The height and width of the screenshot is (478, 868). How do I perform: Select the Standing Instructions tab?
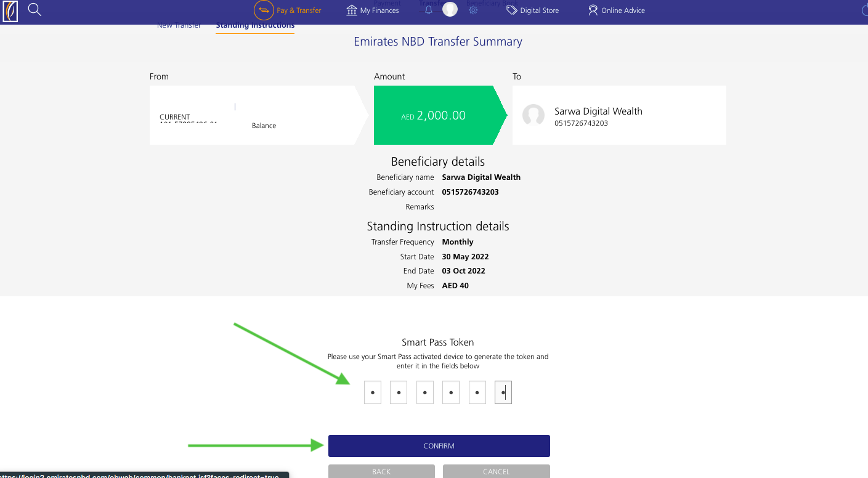pyautogui.click(x=255, y=25)
